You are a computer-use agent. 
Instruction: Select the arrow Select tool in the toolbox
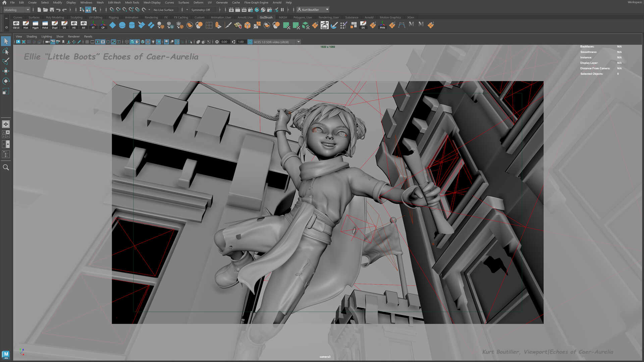tap(6, 41)
